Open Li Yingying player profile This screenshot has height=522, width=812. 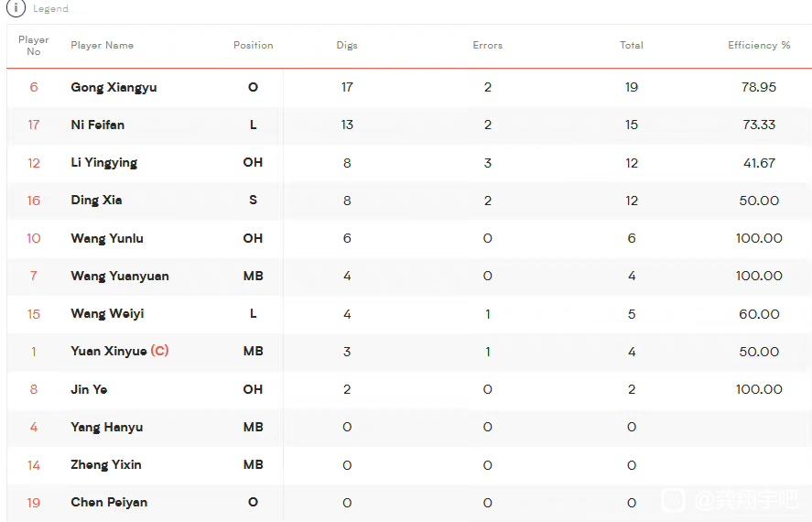pyautogui.click(x=103, y=163)
